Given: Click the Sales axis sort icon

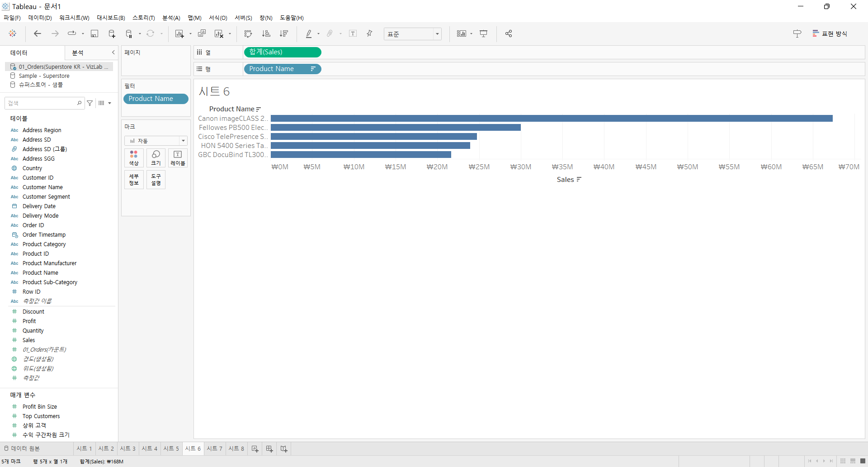Looking at the screenshot, I should point(579,180).
